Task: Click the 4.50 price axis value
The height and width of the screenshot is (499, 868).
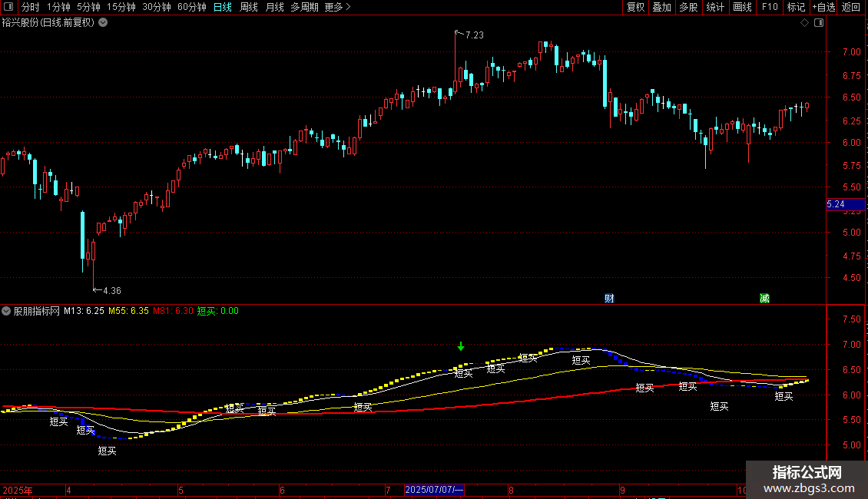Action: point(851,278)
